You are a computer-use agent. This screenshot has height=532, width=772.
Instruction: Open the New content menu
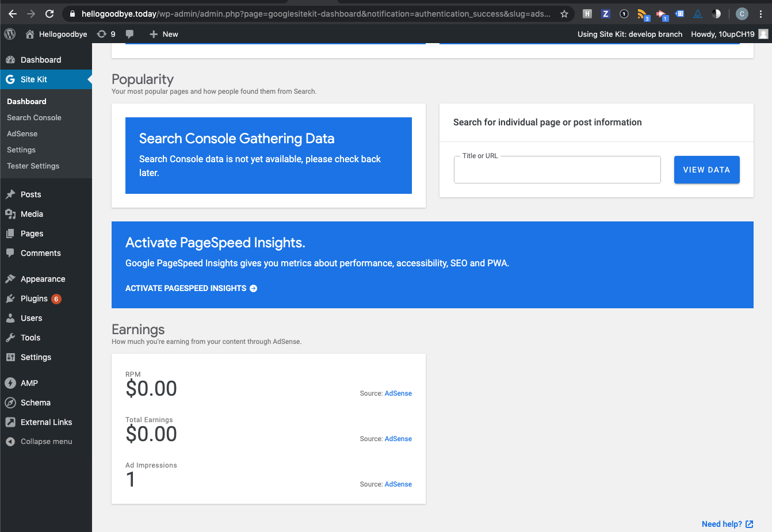pyautogui.click(x=163, y=34)
